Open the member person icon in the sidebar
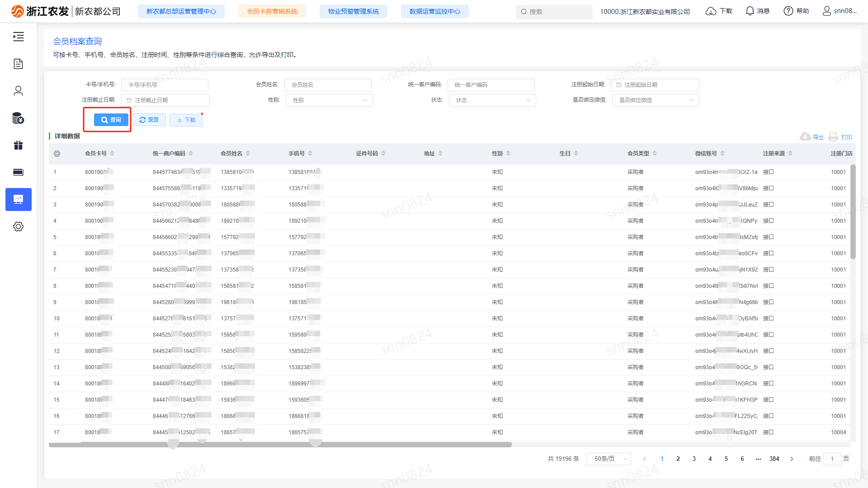The width and height of the screenshot is (868, 488). pos(18,91)
